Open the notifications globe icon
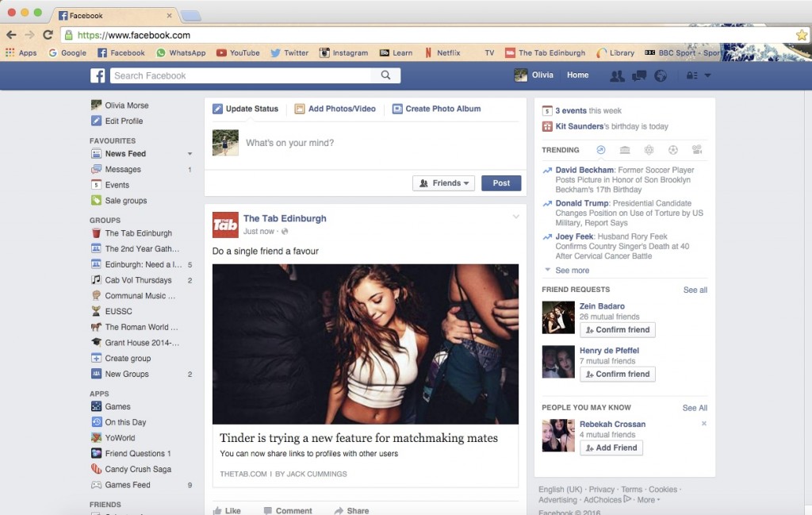The height and width of the screenshot is (515, 812). coord(661,75)
